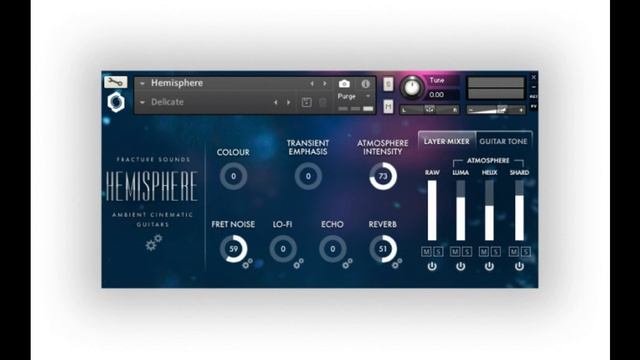Screen dimensions: 640x360
Task: Click the Lo-Fi knob
Action: point(283,249)
